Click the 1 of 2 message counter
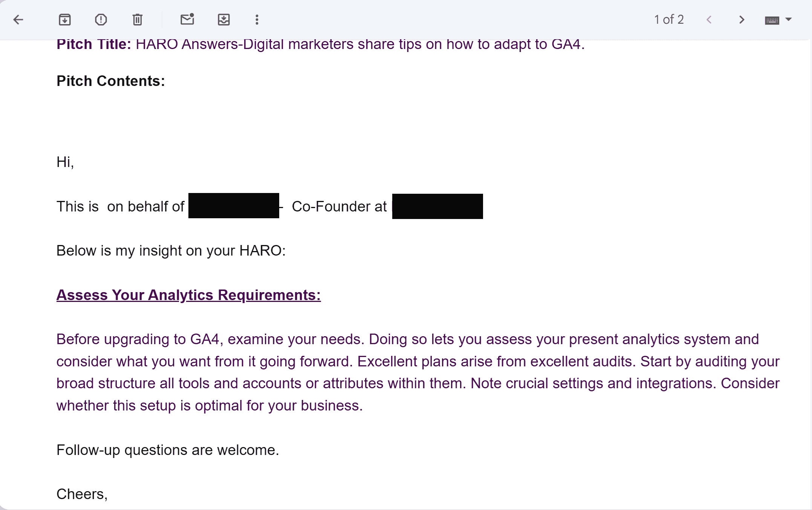This screenshot has height=510, width=812. (669, 20)
